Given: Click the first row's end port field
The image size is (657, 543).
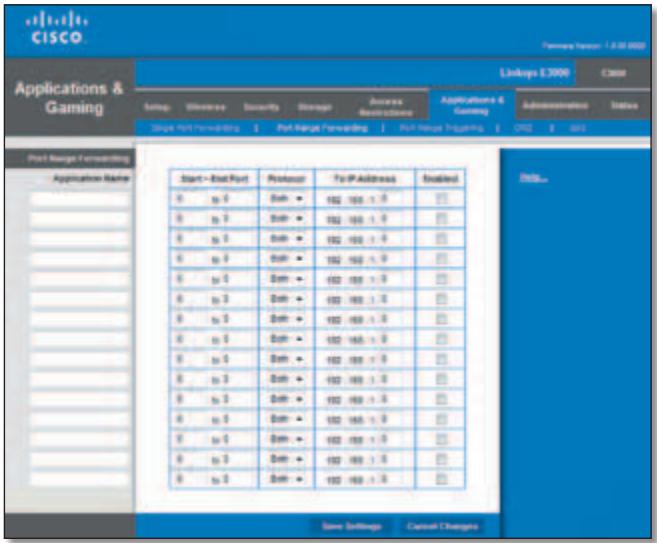Looking at the screenshot, I should pos(238,199).
